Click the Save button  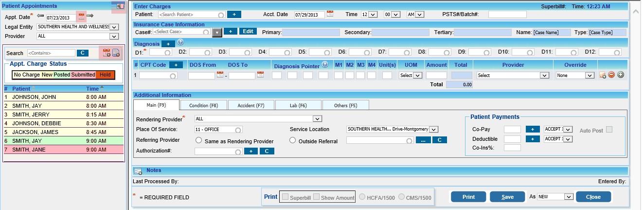click(x=507, y=197)
